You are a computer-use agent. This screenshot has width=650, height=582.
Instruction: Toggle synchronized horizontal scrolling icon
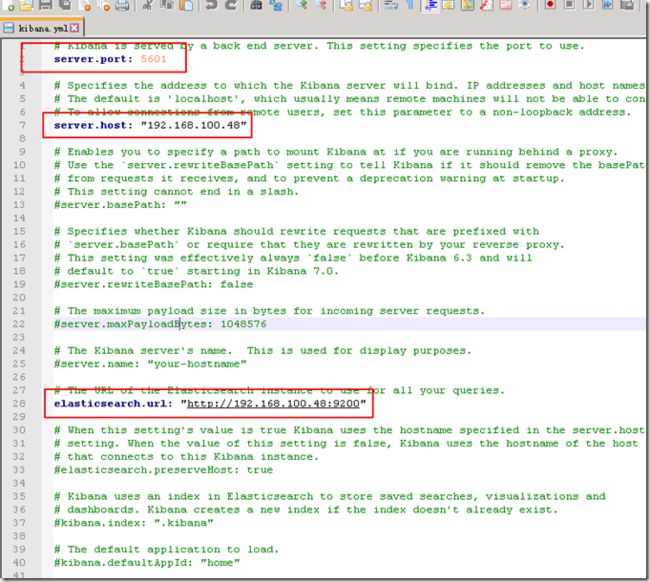point(366,5)
